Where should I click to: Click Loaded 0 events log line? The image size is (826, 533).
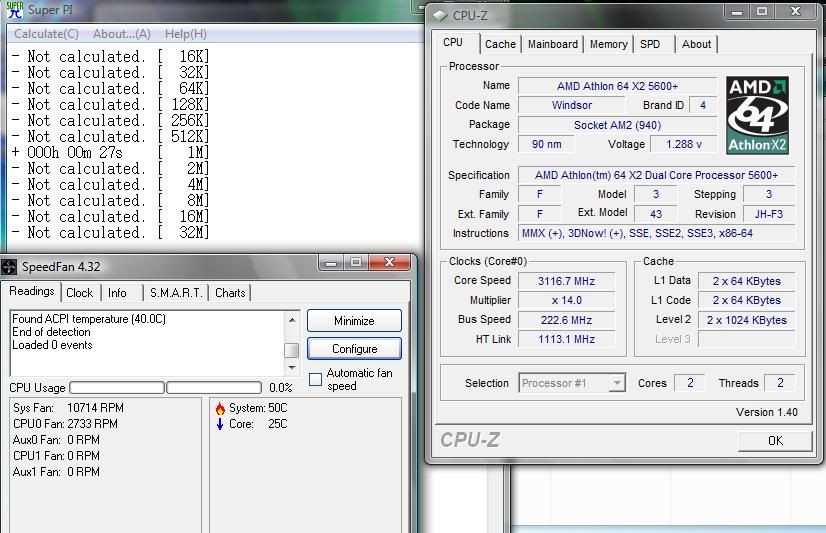(52, 345)
